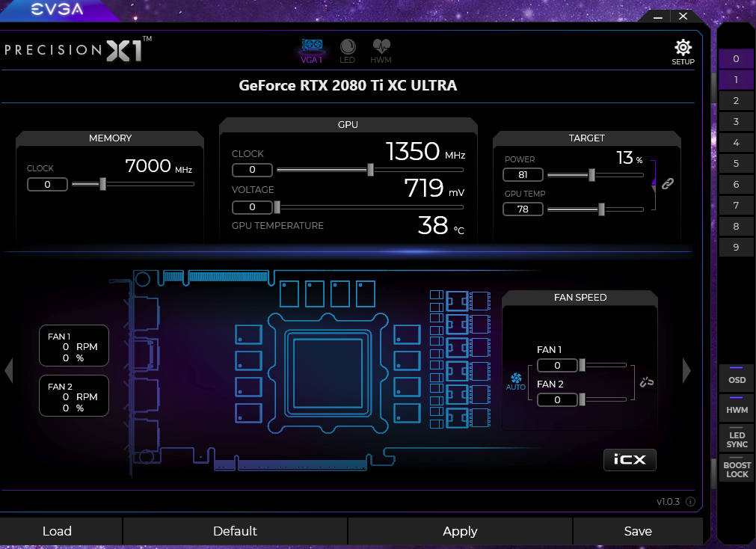The height and width of the screenshot is (549, 756).
Task: Go to next page with right arrow
Action: tap(686, 370)
